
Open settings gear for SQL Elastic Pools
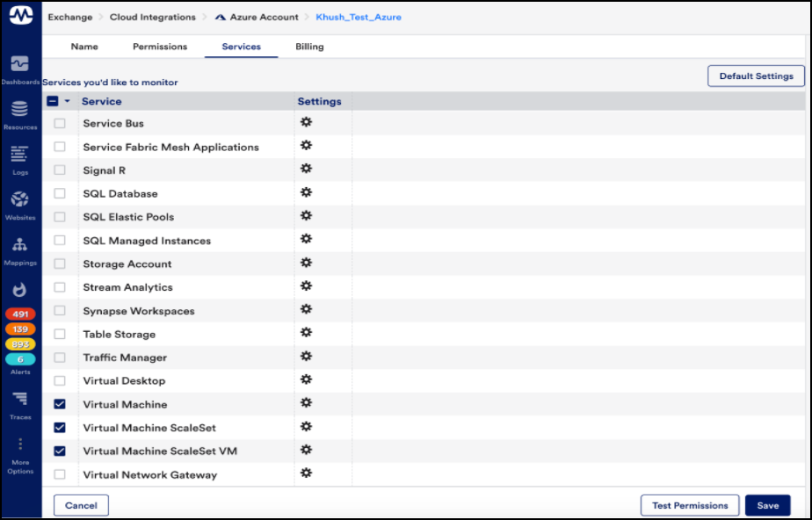306,216
